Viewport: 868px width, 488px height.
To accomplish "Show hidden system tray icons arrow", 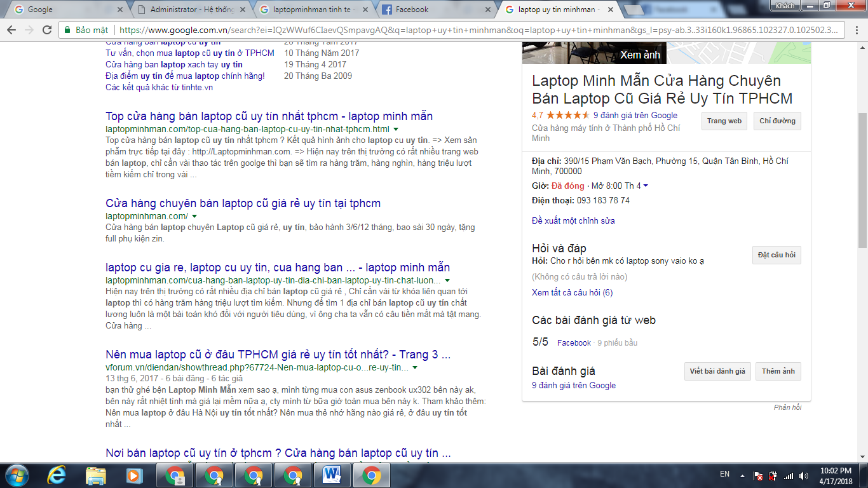I will (742, 475).
